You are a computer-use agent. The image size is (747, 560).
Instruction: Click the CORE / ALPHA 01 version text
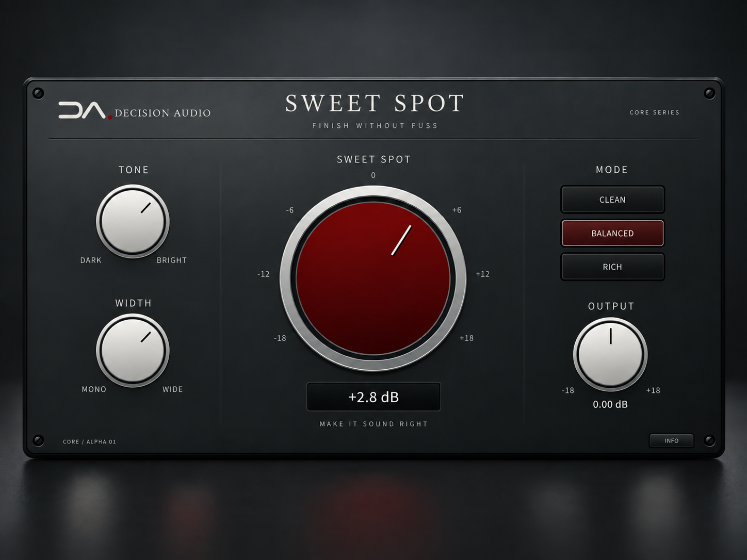click(x=89, y=442)
